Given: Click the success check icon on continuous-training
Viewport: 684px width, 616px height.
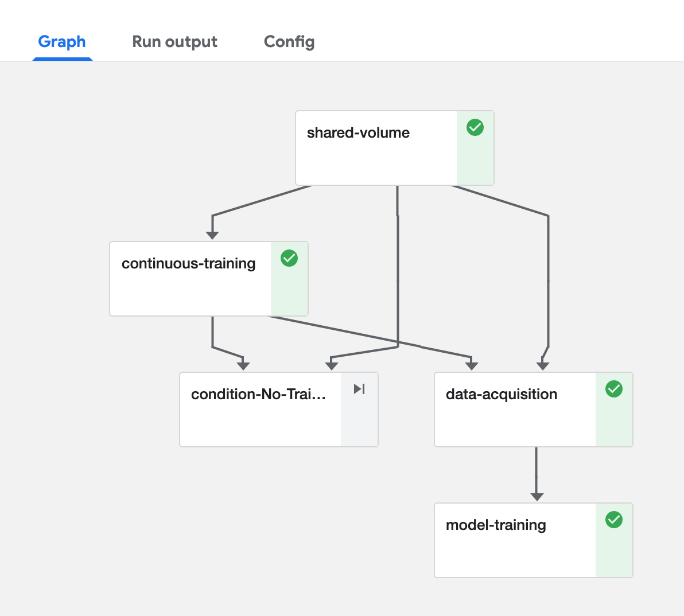Looking at the screenshot, I should click(x=289, y=258).
